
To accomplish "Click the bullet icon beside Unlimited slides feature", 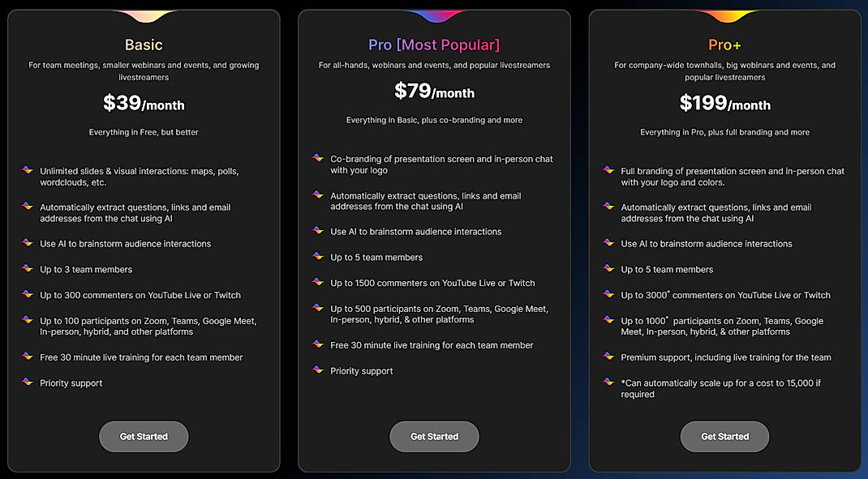I will pyautogui.click(x=27, y=170).
